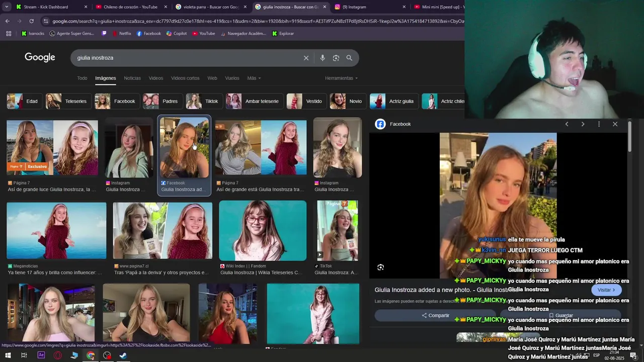Go back in browser history

pyautogui.click(x=7, y=21)
